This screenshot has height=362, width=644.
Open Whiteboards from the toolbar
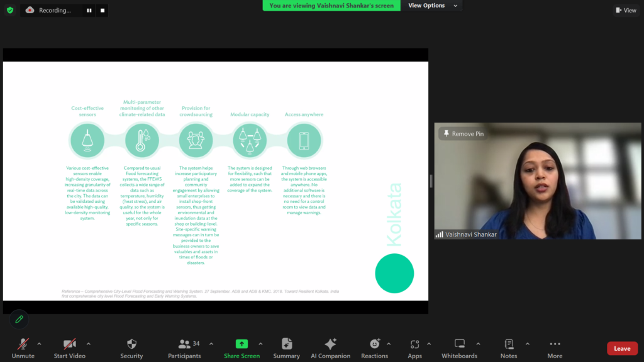[459, 344]
